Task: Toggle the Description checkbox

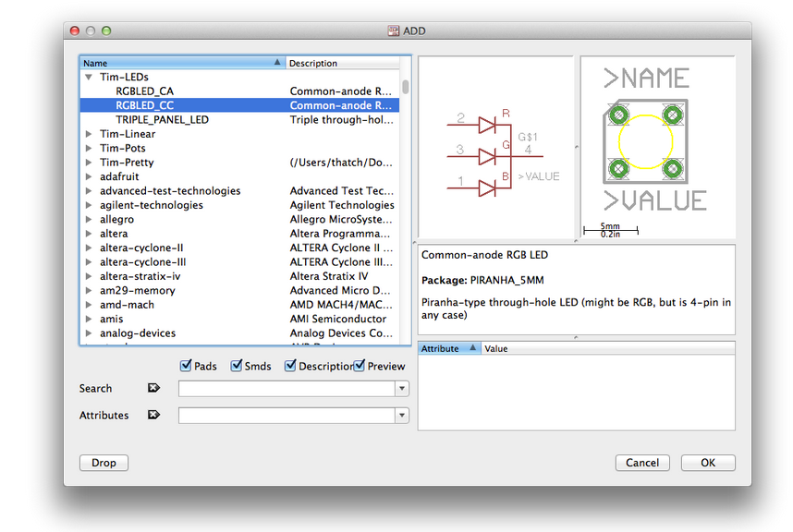Action: click(x=290, y=366)
